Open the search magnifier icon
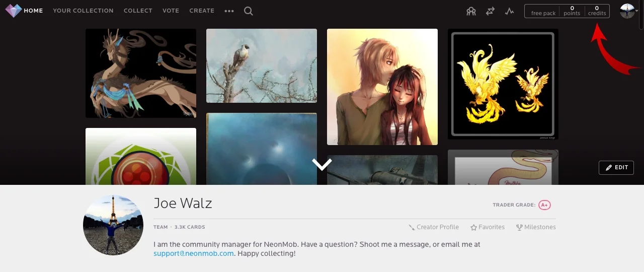The height and width of the screenshot is (272, 644). pos(249,11)
